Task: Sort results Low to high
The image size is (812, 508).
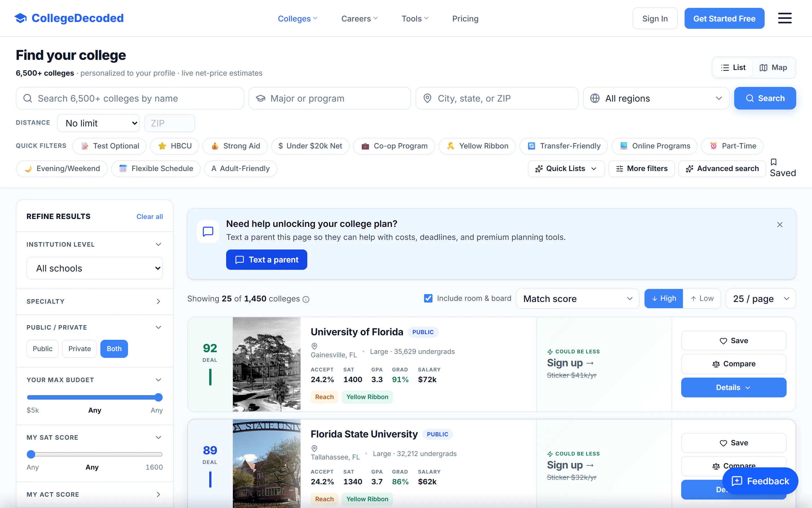Action: tap(702, 299)
